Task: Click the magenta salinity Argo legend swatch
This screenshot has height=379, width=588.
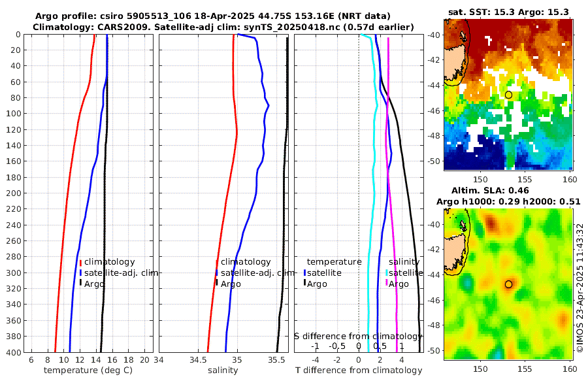Action: tap(387, 284)
